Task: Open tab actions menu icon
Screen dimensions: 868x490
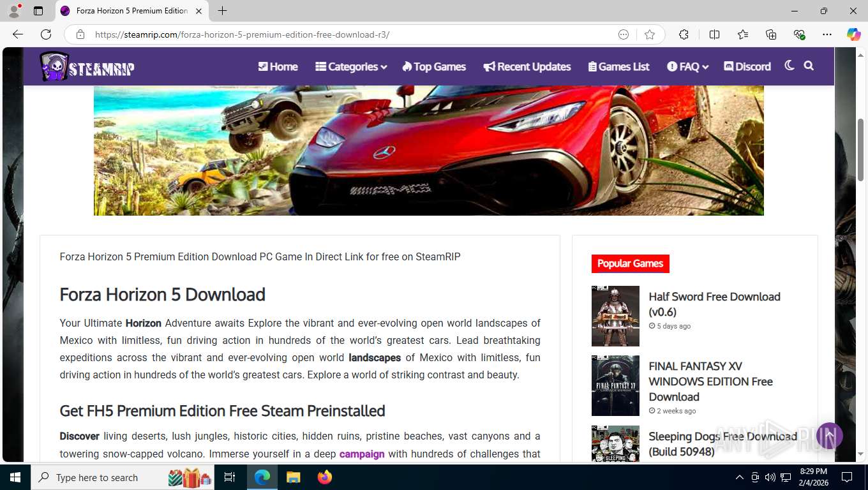Action: [x=38, y=11]
